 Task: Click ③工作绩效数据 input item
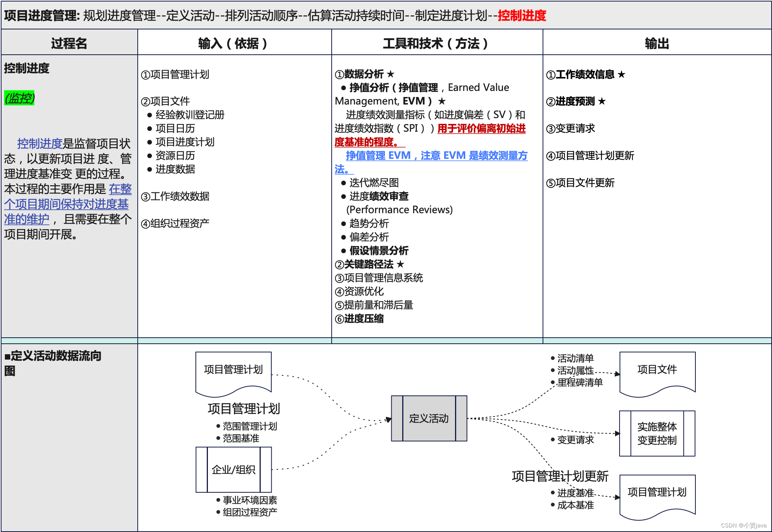175,196
